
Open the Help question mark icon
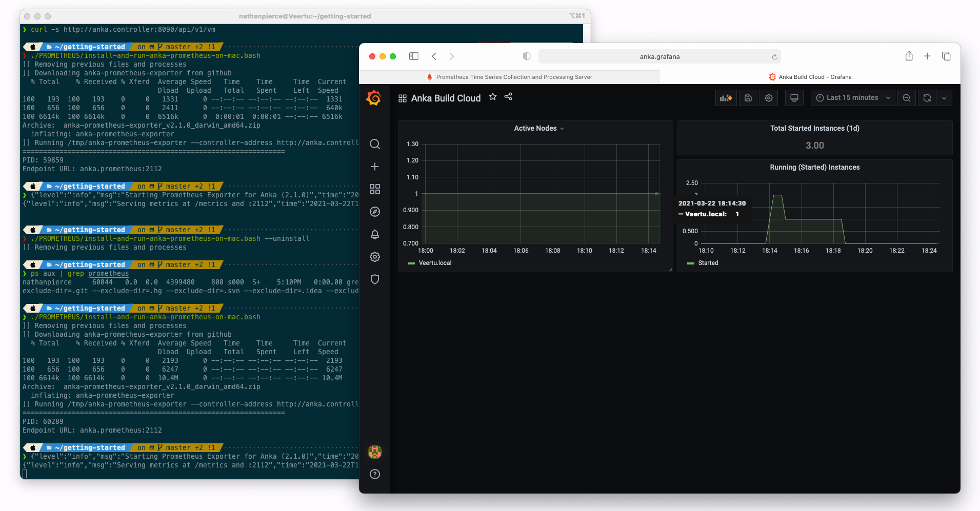375,474
